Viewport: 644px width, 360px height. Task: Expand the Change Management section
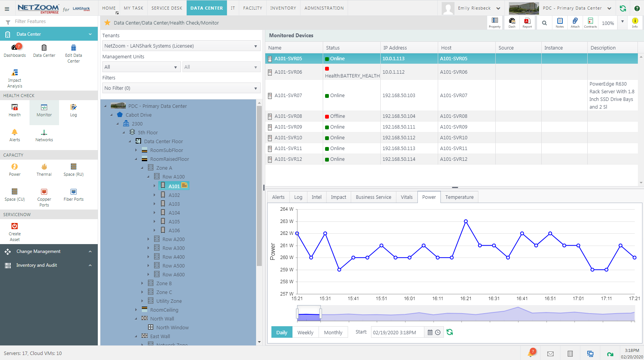49,251
